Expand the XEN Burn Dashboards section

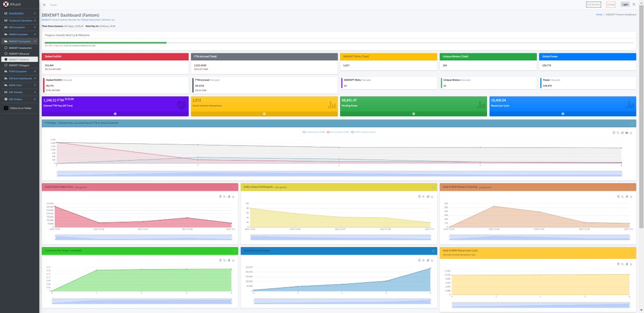point(21,79)
